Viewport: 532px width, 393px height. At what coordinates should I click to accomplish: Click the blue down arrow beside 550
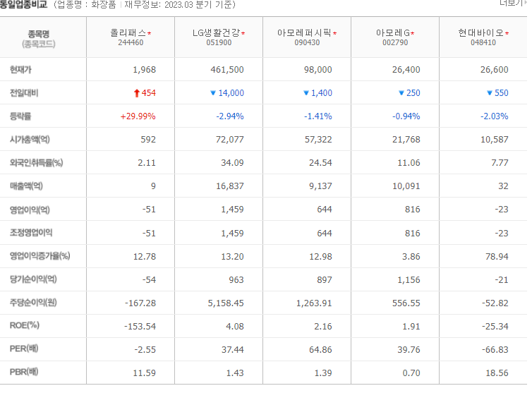[490, 92]
